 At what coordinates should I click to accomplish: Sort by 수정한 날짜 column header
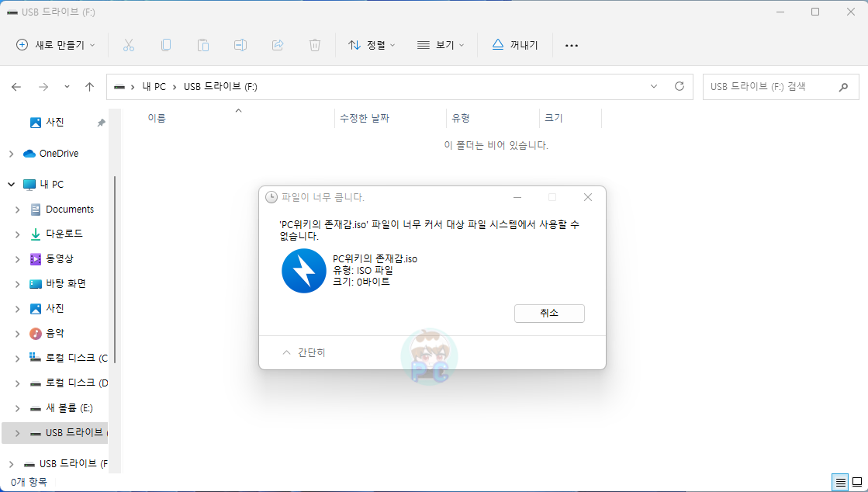(x=365, y=118)
